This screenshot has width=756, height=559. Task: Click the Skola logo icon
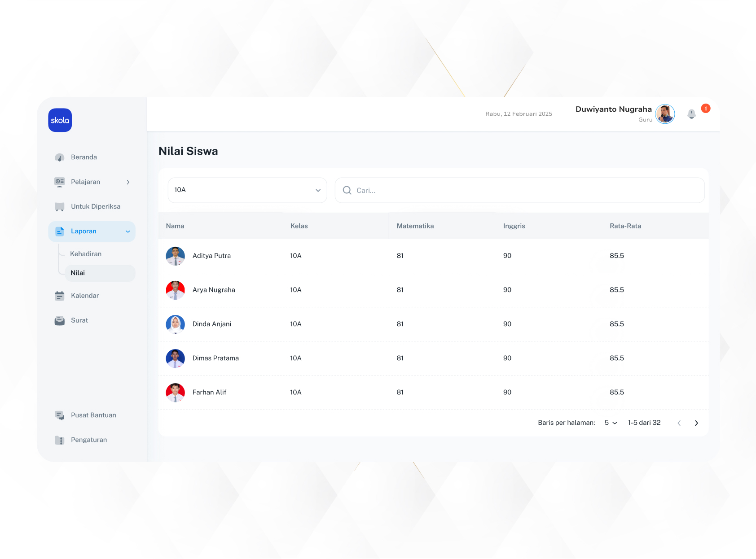click(x=60, y=120)
